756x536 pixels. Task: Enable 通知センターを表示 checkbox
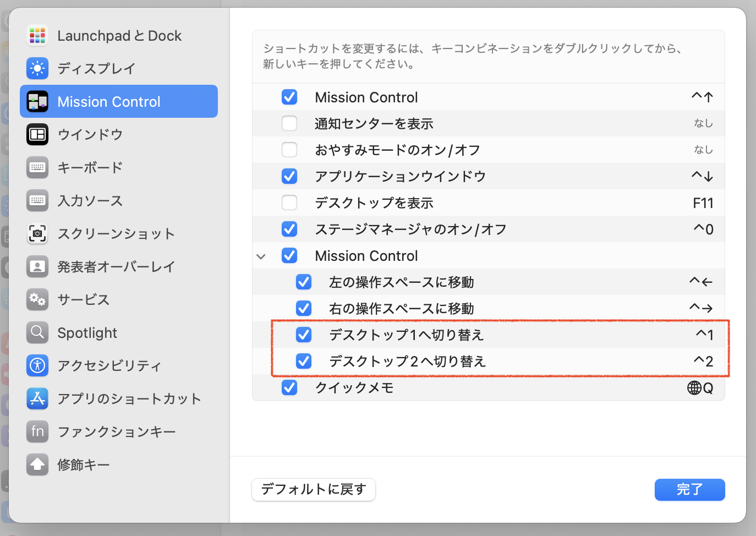pos(289,123)
